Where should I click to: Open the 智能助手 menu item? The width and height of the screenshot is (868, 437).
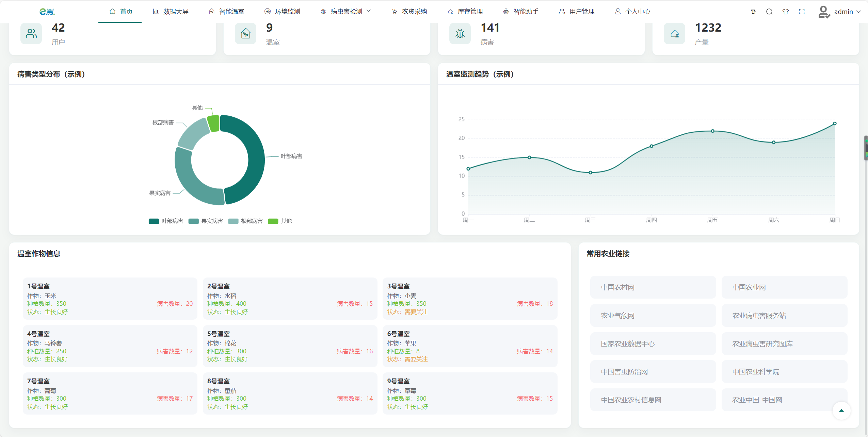pyautogui.click(x=521, y=12)
